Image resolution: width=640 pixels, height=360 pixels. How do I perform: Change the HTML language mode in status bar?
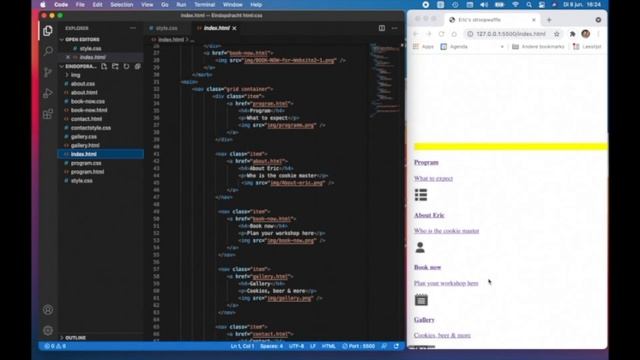(x=329, y=346)
